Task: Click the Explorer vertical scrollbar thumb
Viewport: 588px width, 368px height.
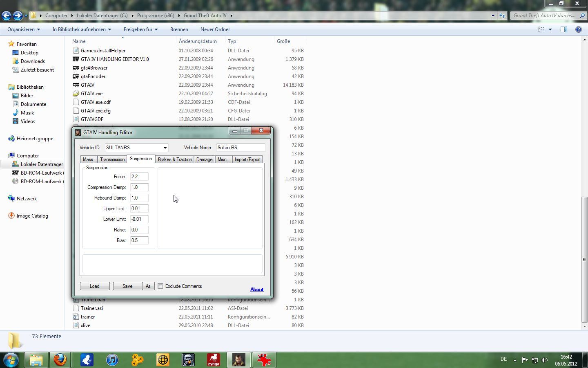Action: [x=584, y=259]
